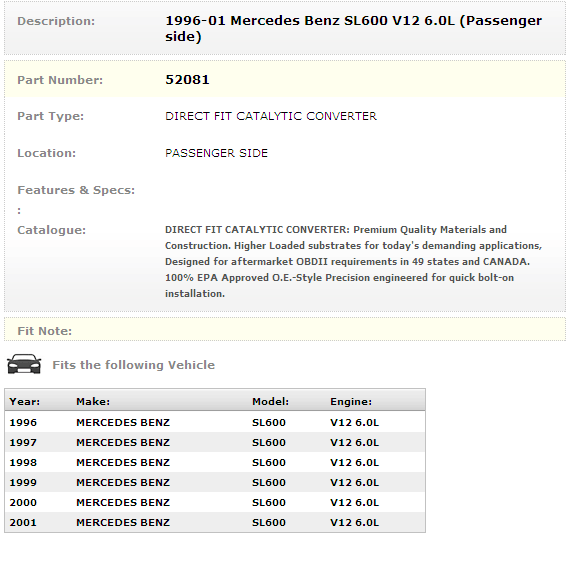The height and width of the screenshot is (574, 570).
Task: Click the Fit Note label
Action: (x=45, y=331)
